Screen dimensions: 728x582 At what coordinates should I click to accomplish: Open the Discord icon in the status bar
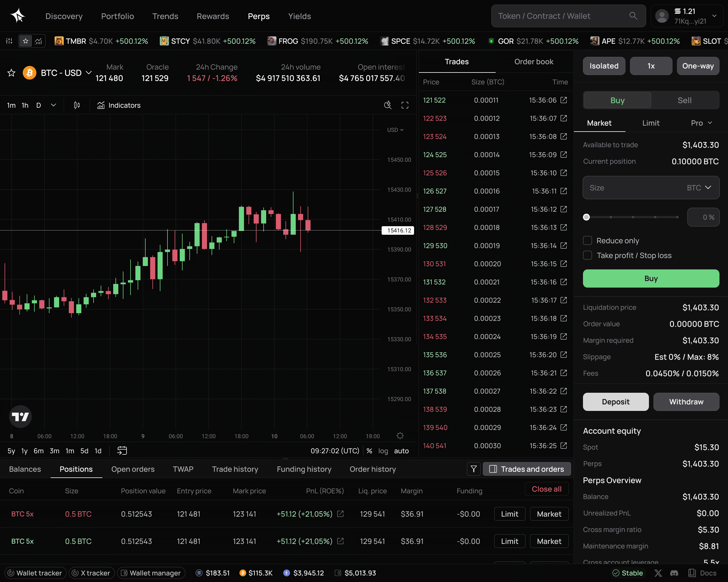pyautogui.click(x=675, y=573)
